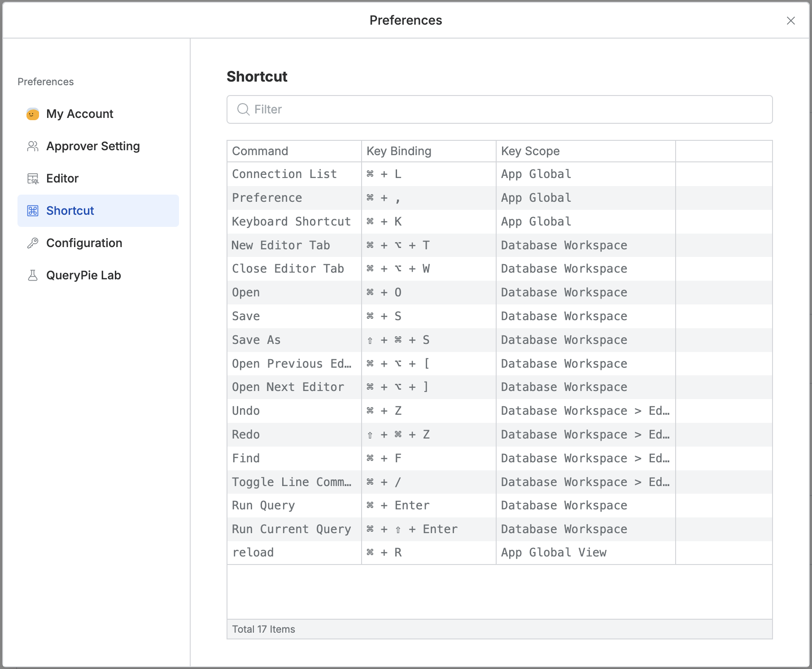The width and height of the screenshot is (812, 669).
Task: Click the My Account avatar icon
Action: tap(33, 114)
